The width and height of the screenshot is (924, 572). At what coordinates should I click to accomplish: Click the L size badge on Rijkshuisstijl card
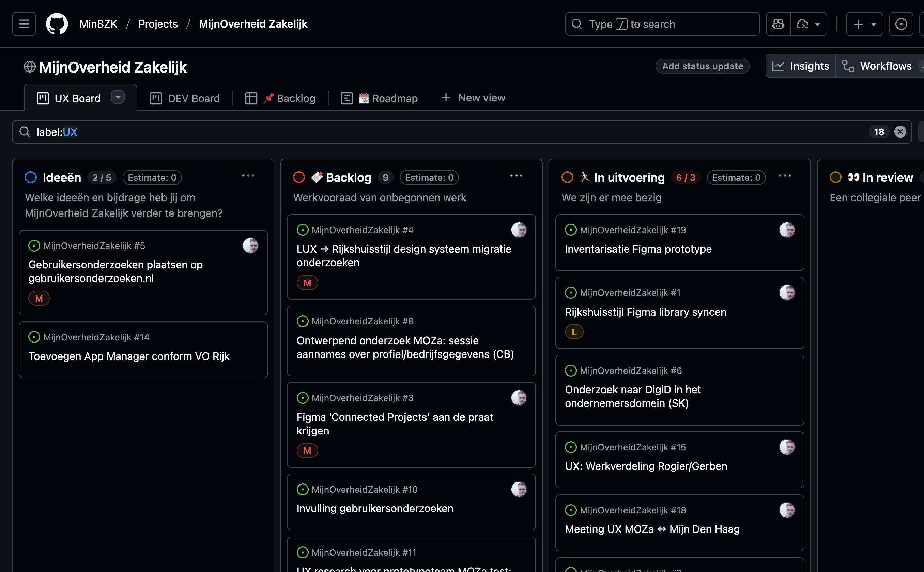574,331
